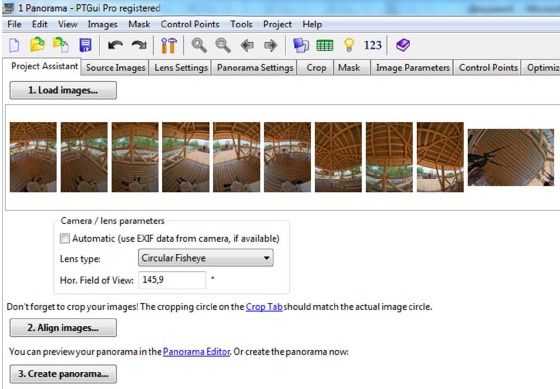Click the light bulb icon
Screen dimensions: 560x389
click(x=349, y=45)
